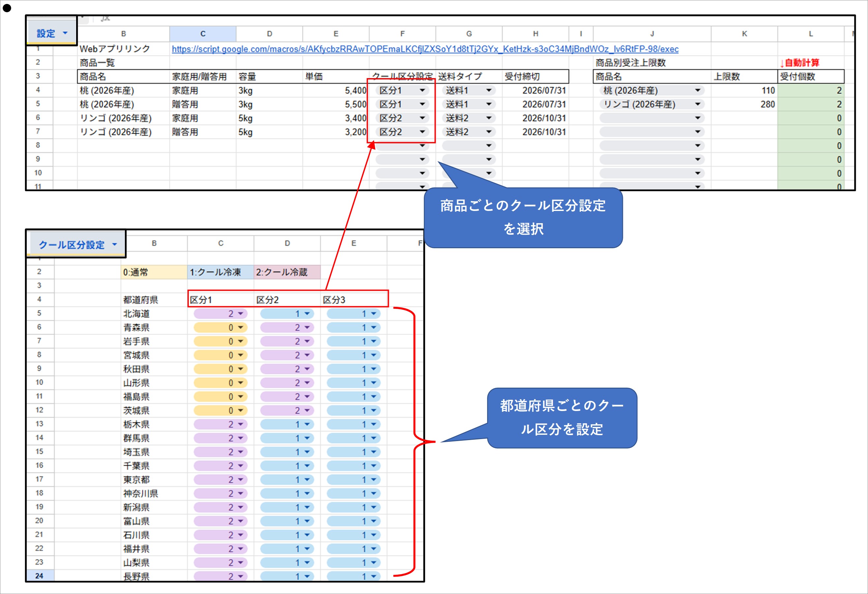Viewport: 868px width, 594px height.
Task: Open 区分2 dropdown for 岩手県
Action: pyautogui.click(x=287, y=342)
